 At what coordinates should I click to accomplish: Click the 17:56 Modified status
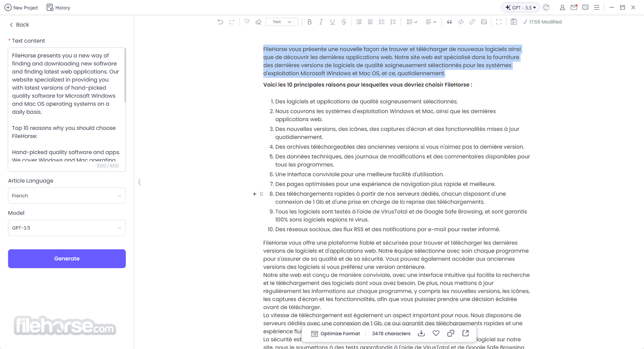[542, 22]
